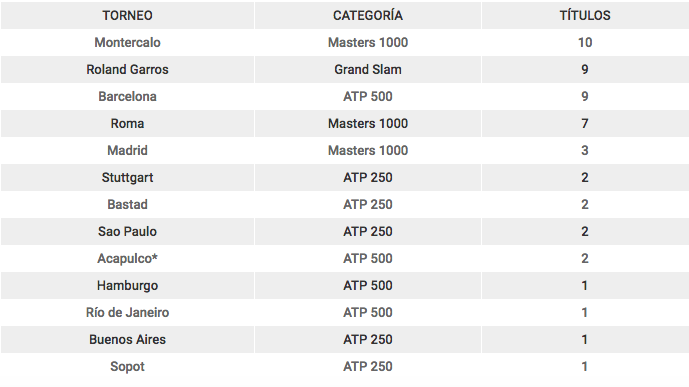Select the Stuttgart tournament cell

click(127, 177)
